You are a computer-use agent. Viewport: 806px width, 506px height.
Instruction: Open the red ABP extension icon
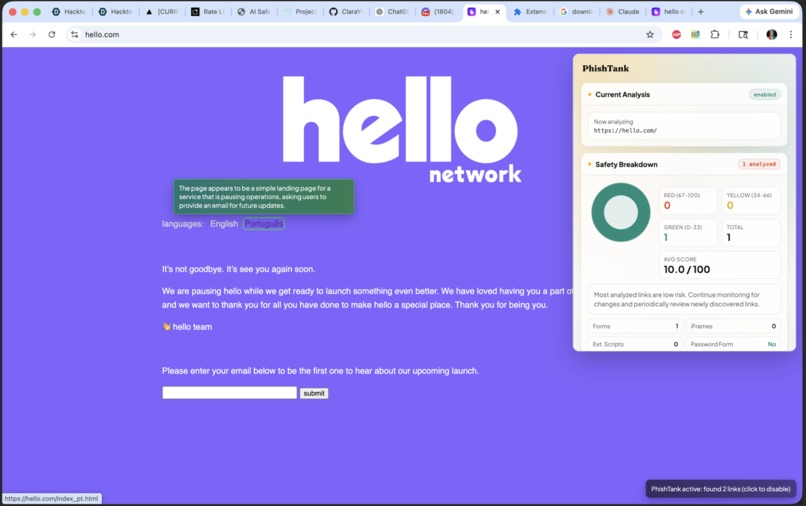[676, 34]
